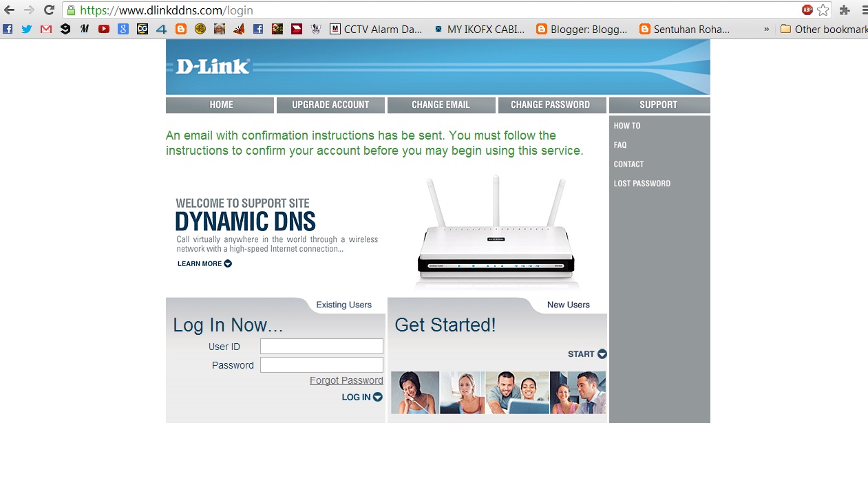This screenshot has width=868, height=480.
Task: Click the arrow icon beside LOG IN
Action: point(378,397)
